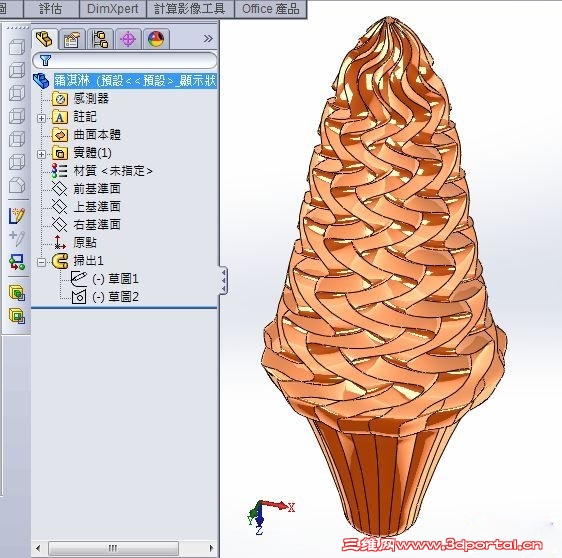Expand the 實體(1) solid bodies node
Image resolution: width=562 pixels, height=558 pixels.
[41, 154]
